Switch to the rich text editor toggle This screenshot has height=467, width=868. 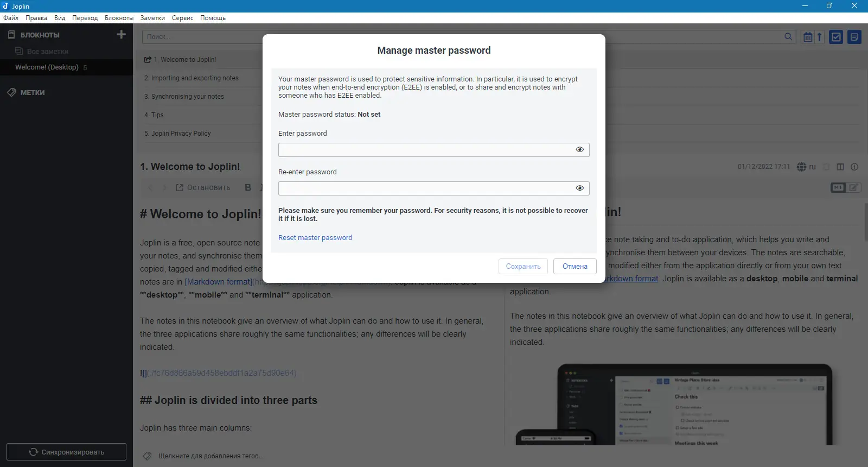[x=854, y=187]
